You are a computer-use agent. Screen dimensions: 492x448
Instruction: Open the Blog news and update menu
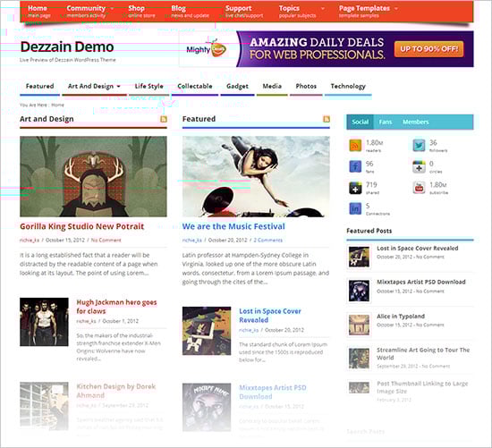[191, 12]
